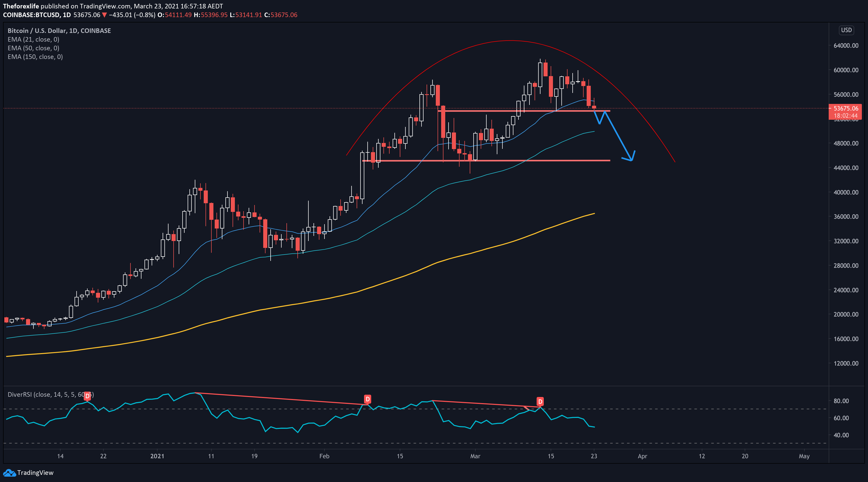This screenshot has height=482, width=868.
Task: Click the 2021 date axis label
Action: click(157, 456)
